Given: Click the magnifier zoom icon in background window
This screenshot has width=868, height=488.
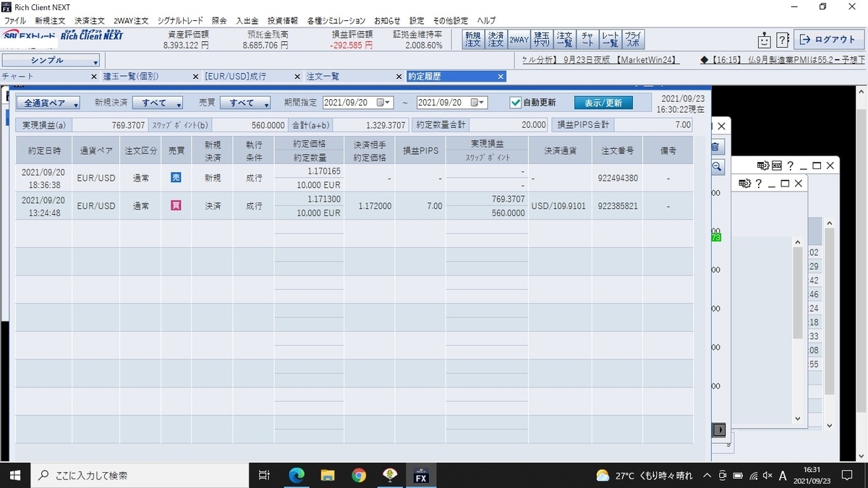Looking at the screenshot, I should (717, 166).
